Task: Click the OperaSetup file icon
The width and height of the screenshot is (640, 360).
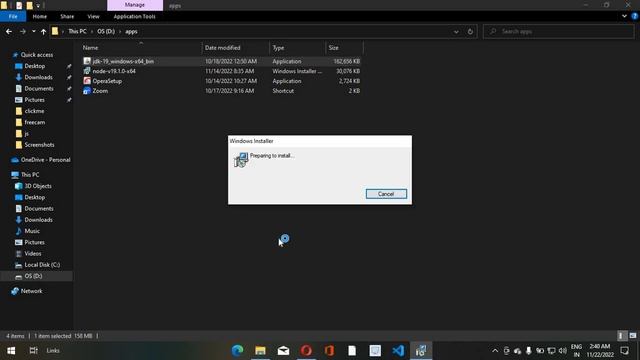Action: 87,81
